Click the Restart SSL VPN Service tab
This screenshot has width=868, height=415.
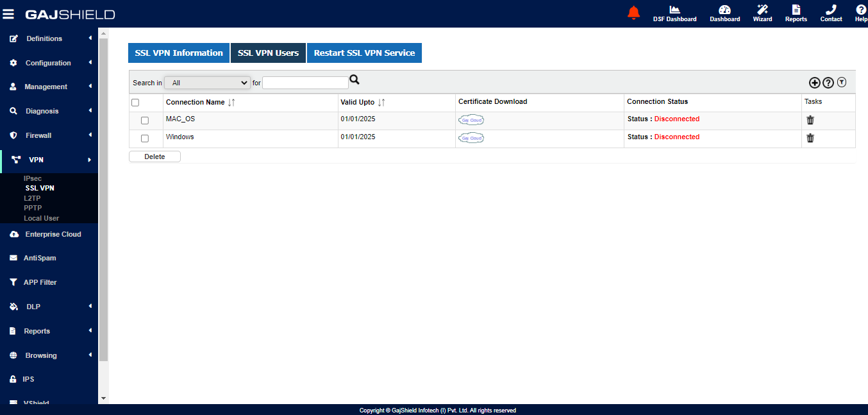point(364,53)
